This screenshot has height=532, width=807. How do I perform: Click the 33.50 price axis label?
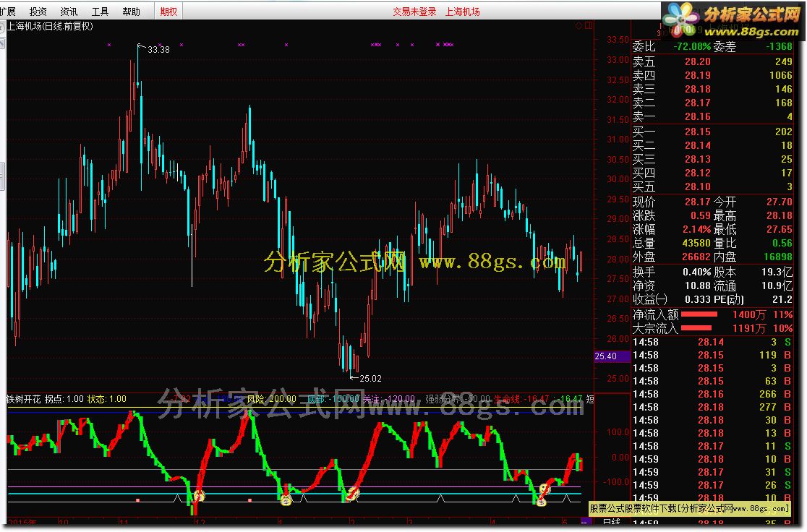(618, 40)
